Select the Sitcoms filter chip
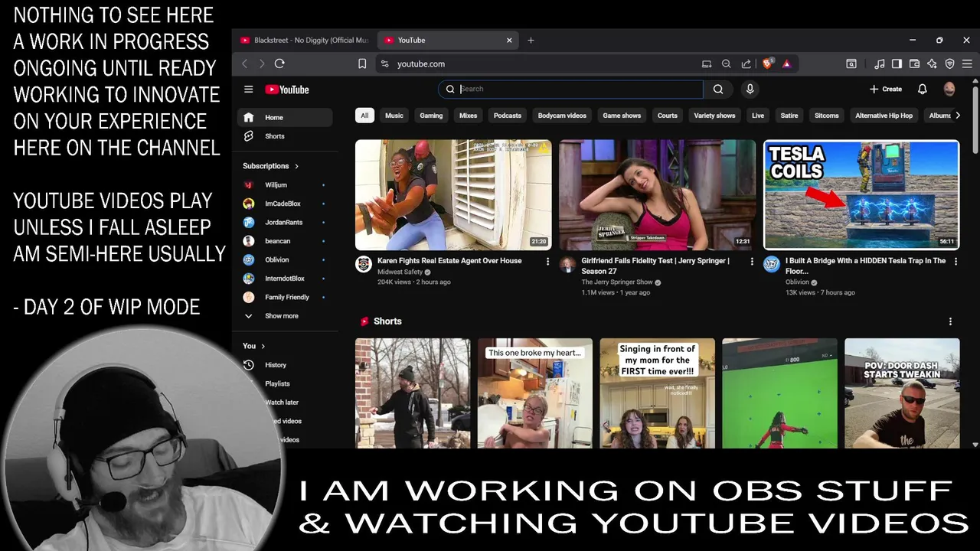 click(x=827, y=116)
